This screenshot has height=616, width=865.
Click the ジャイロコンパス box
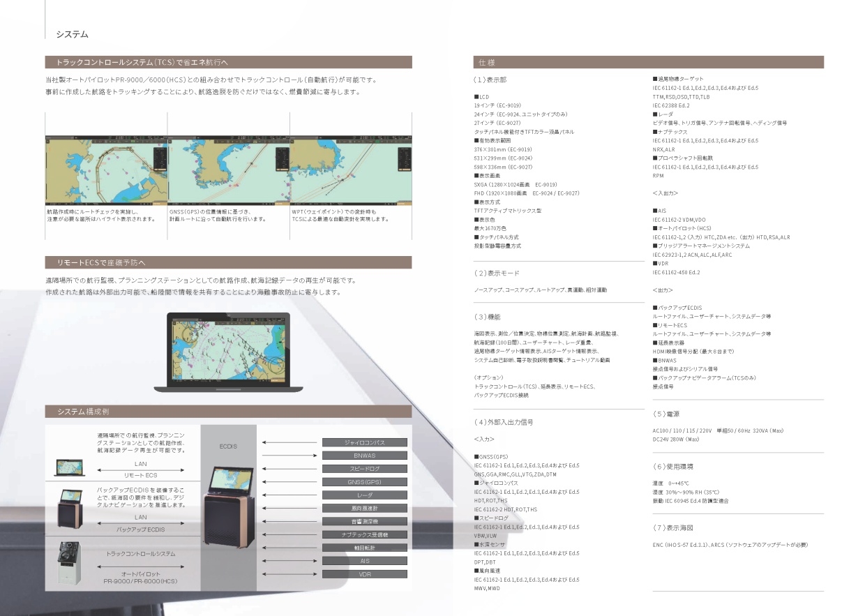(x=364, y=442)
